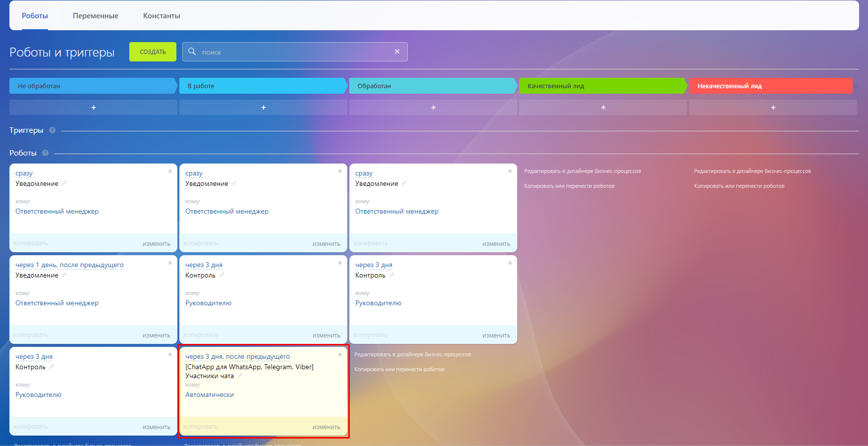This screenshot has height=446, width=868.
Task: Add trigger with plus under Не обработан
Action: point(93,108)
